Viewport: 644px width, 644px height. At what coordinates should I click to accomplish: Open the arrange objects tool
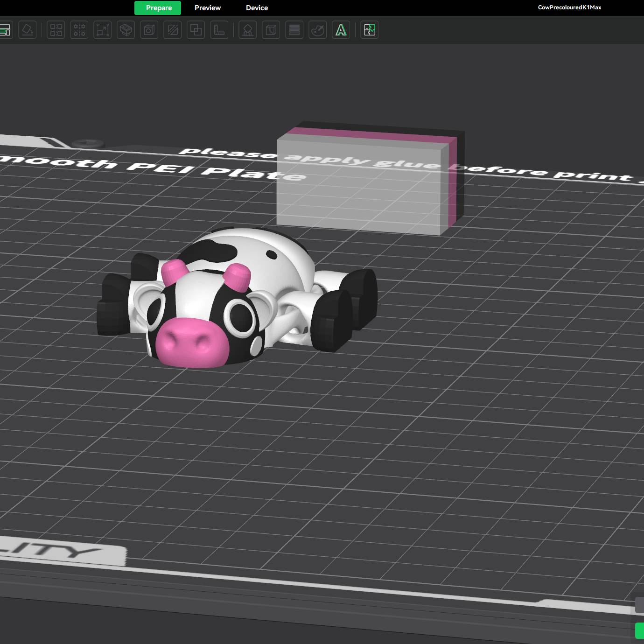(56, 30)
